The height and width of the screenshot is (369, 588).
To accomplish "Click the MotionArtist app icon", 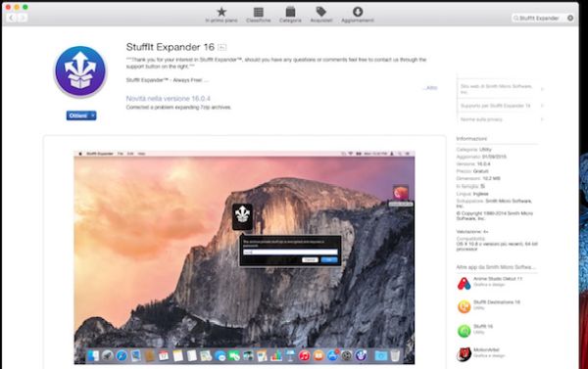I will [464, 354].
